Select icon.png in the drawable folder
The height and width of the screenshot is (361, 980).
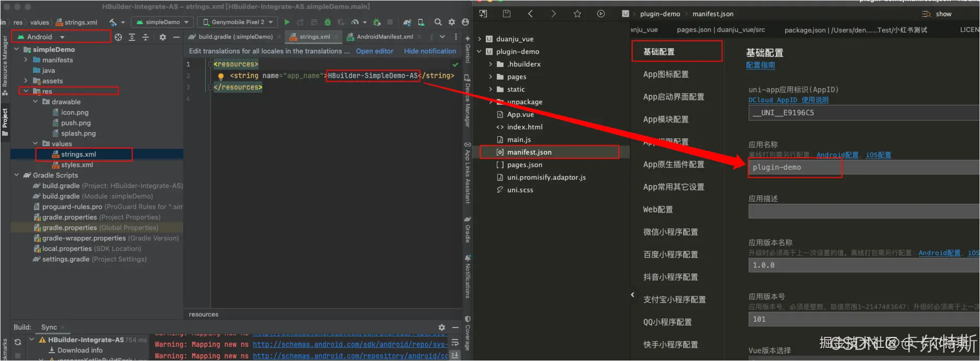71,112
